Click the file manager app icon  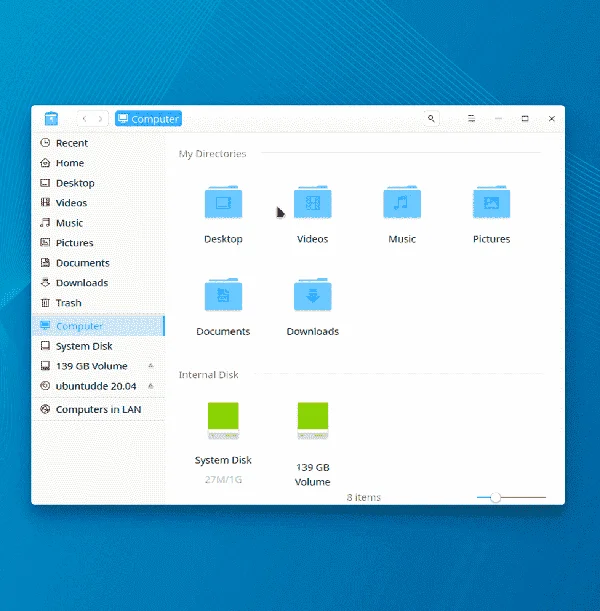51,118
